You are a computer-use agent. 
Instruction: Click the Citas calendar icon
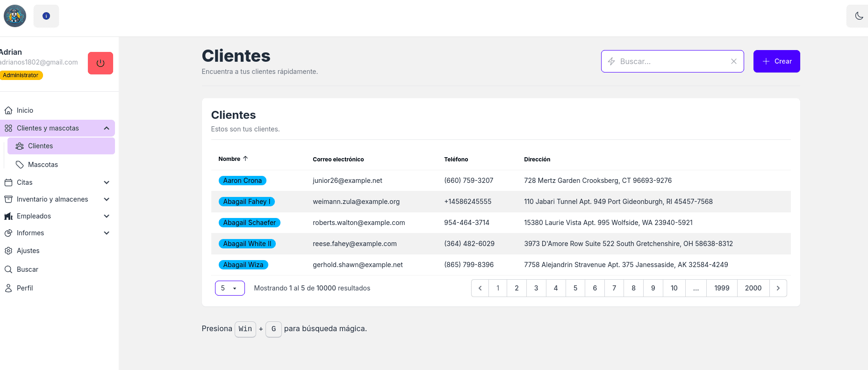(x=8, y=182)
